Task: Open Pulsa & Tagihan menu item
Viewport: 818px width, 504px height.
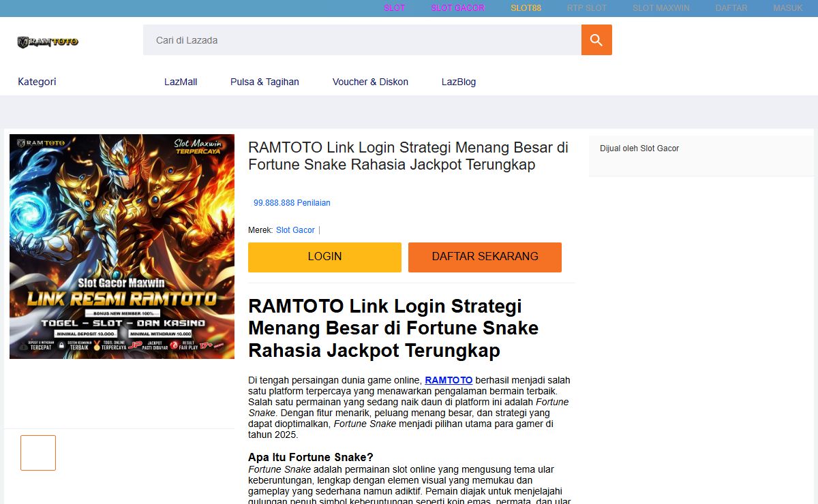Action: [x=264, y=82]
